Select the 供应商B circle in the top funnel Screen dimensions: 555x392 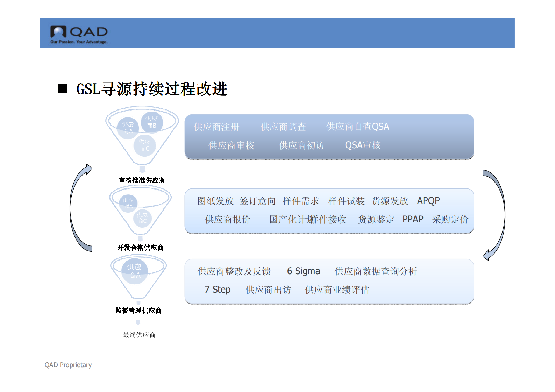(x=152, y=122)
